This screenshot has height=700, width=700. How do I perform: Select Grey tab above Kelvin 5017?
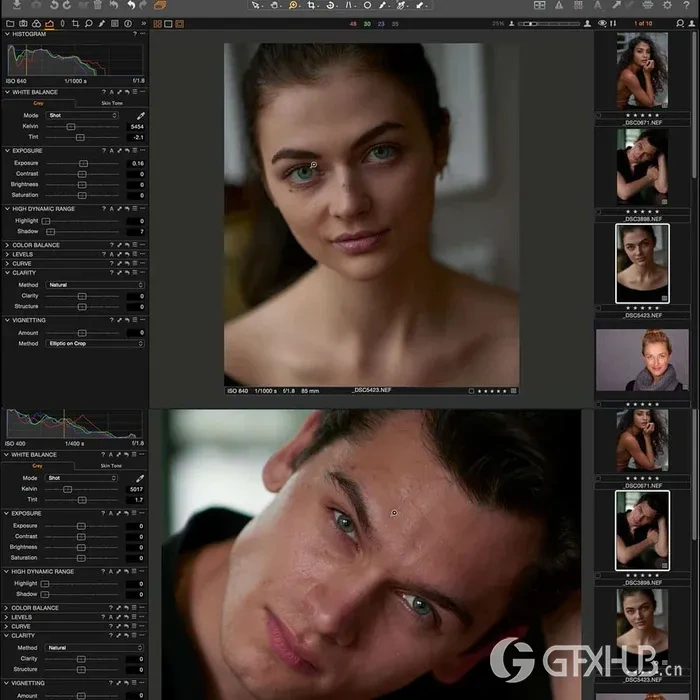(38, 466)
